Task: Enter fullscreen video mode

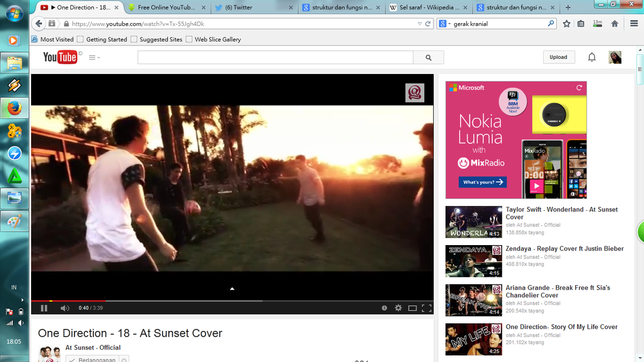Action: [427, 308]
